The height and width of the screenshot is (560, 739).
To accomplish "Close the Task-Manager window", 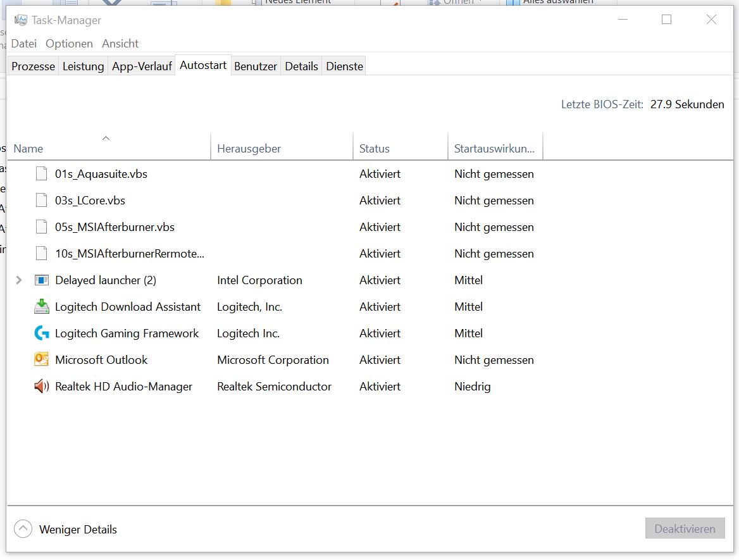I will tap(711, 20).
